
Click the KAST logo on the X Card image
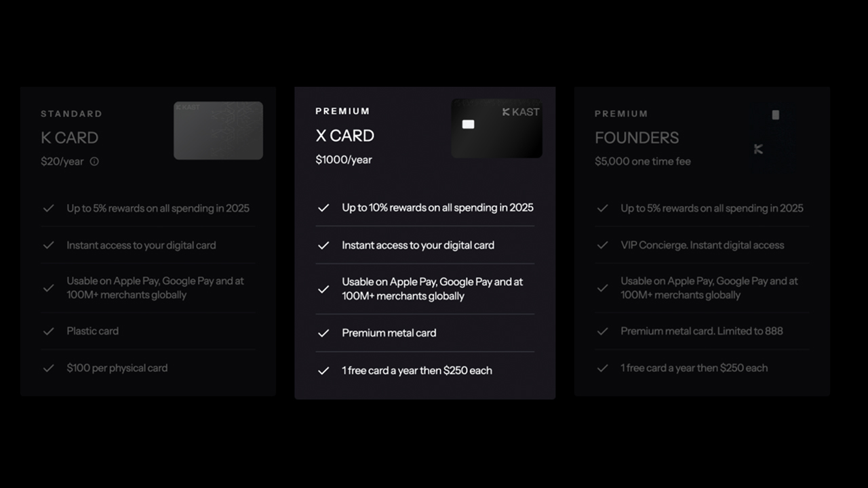point(520,112)
